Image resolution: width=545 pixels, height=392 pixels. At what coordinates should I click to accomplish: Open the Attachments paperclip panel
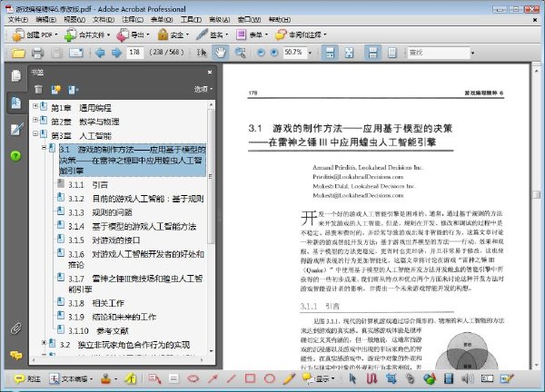15,328
